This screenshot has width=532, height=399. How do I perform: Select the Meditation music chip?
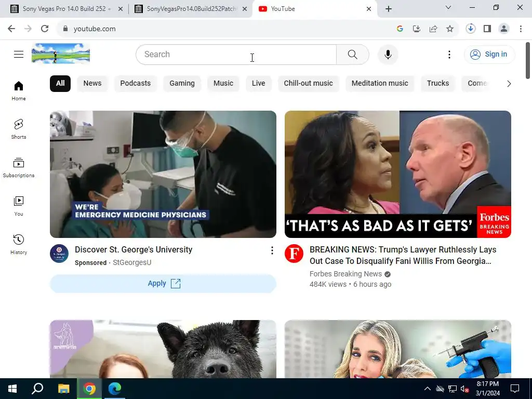[380, 84]
